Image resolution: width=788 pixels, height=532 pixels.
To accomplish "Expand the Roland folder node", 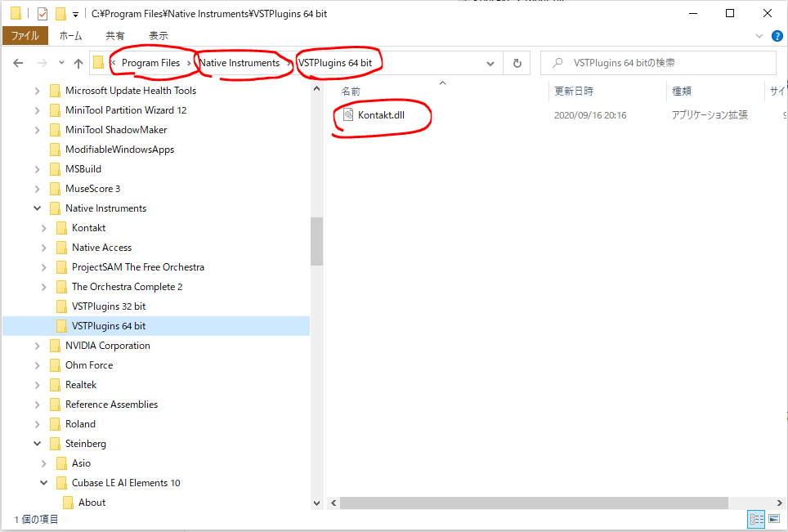I will (37, 424).
